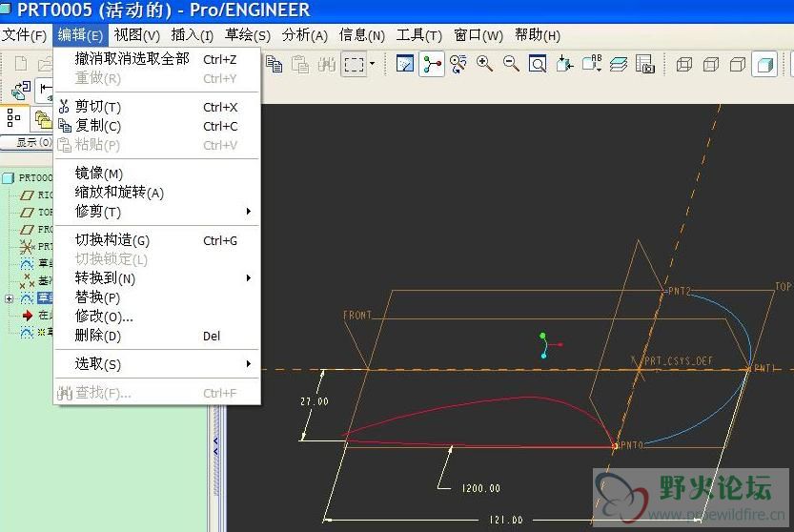Screen dimensions: 794x532
Task: Choose 镜像(M) from the Edit menu
Action: (x=157, y=174)
